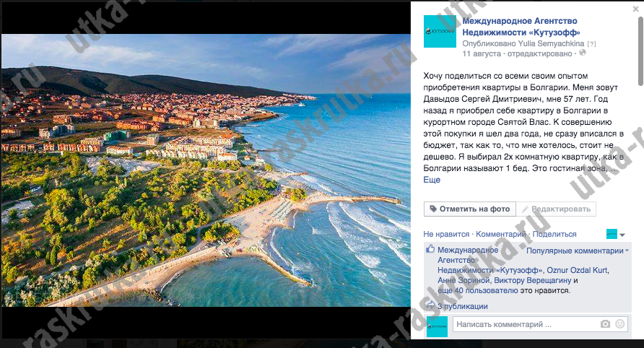Close the photo viewer with X

point(635,9)
